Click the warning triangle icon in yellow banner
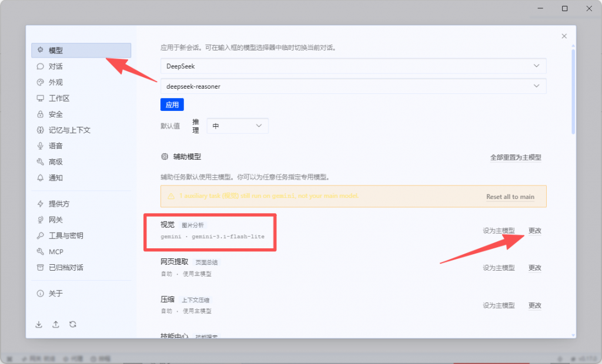The width and height of the screenshot is (602, 364). [171, 196]
